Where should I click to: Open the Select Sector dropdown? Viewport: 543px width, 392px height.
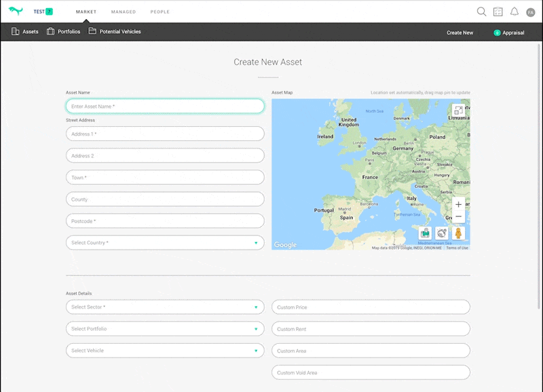165,307
